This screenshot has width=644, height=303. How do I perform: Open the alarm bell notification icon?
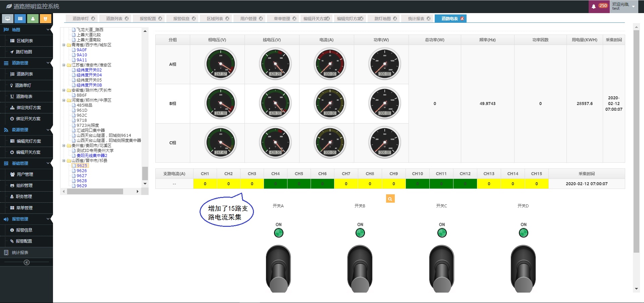pyautogui.click(x=594, y=6)
